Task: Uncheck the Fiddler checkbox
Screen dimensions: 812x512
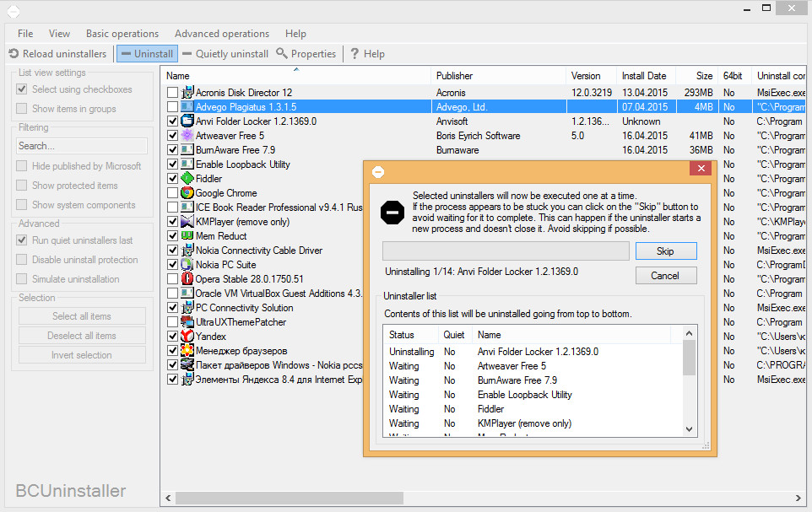Action: [x=172, y=179]
